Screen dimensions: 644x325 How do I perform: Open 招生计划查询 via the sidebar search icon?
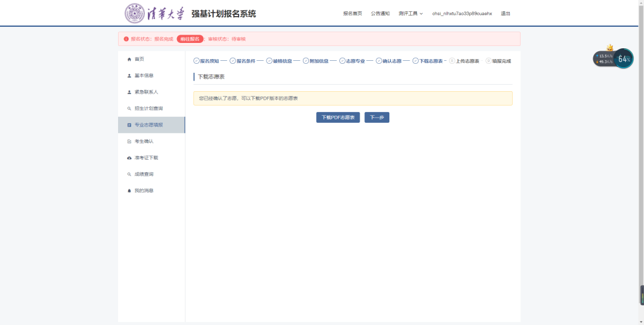(x=129, y=109)
